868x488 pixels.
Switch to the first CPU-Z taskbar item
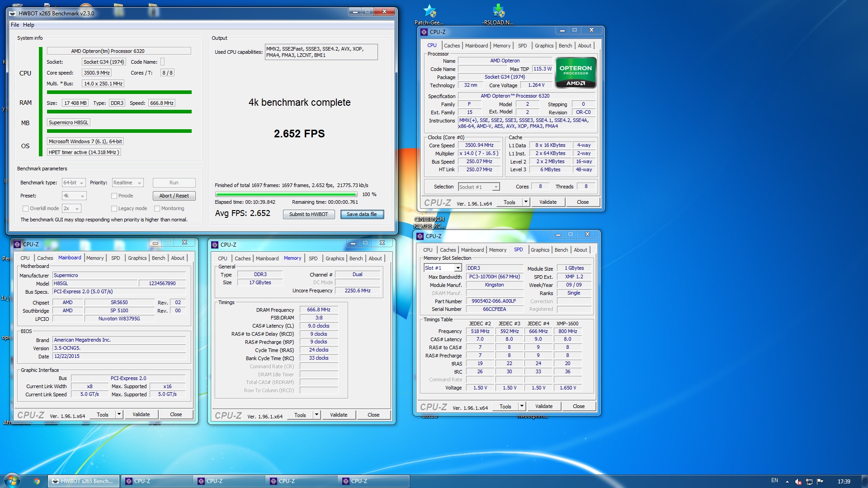tap(157, 481)
